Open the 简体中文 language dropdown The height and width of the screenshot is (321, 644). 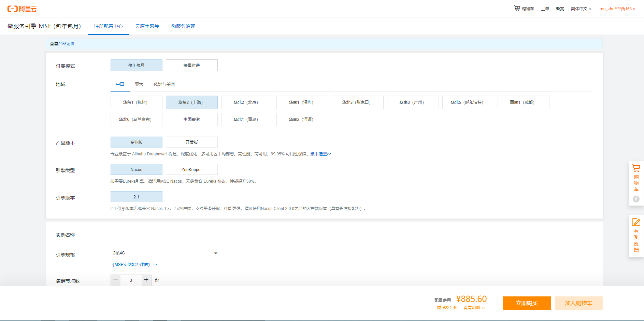[581, 9]
